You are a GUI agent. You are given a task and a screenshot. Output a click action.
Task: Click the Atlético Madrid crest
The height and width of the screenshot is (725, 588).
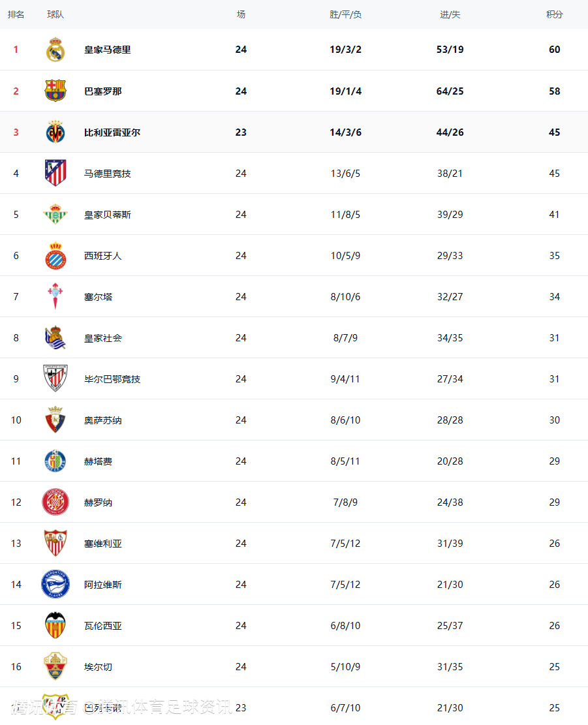tap(55, 173)
